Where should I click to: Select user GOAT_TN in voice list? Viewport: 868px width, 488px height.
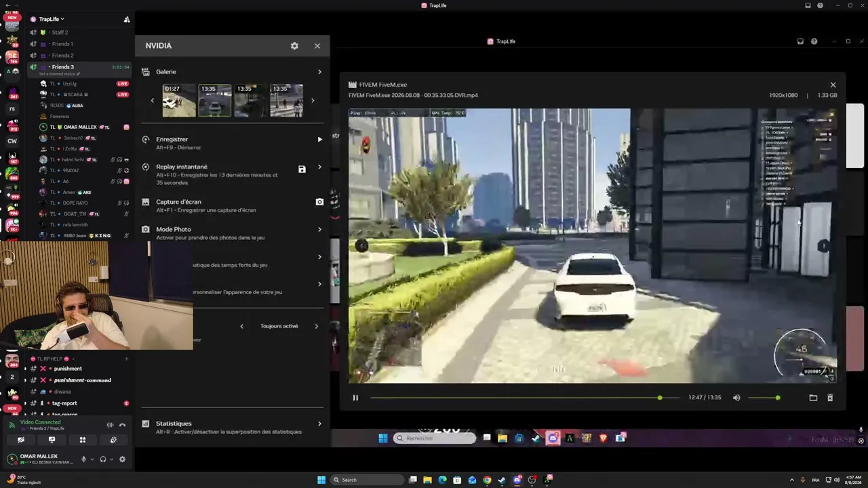pos(84,213)
